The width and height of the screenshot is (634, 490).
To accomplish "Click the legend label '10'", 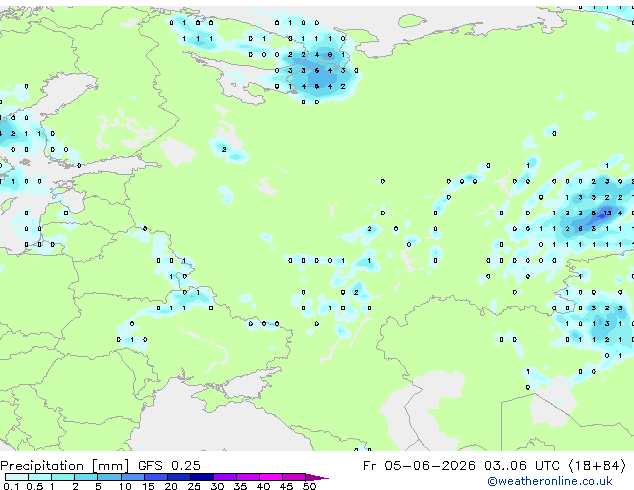I will (x=125, y=486).
